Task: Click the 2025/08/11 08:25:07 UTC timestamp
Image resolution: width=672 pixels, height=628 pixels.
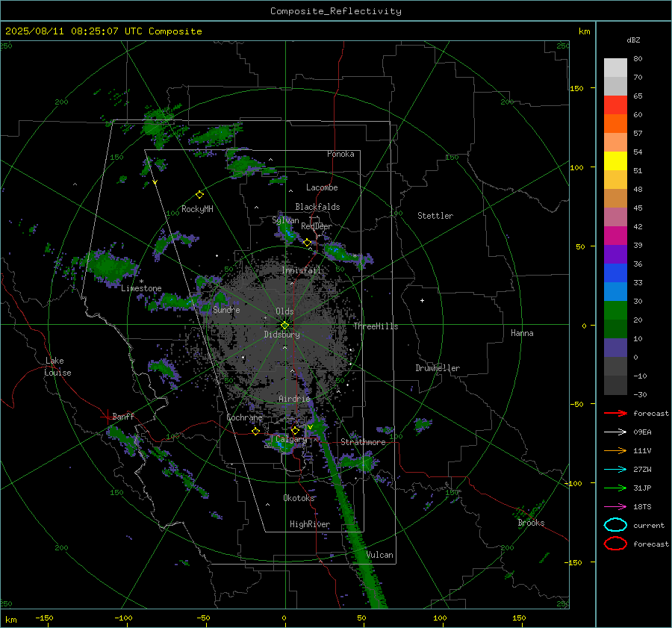Action: [x=65, y=31]
